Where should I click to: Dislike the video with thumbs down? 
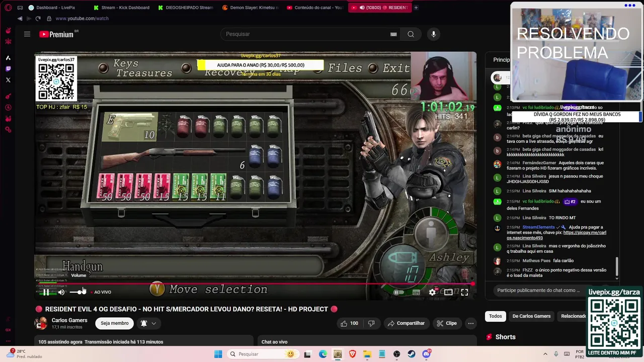click(x=371, y=323)
